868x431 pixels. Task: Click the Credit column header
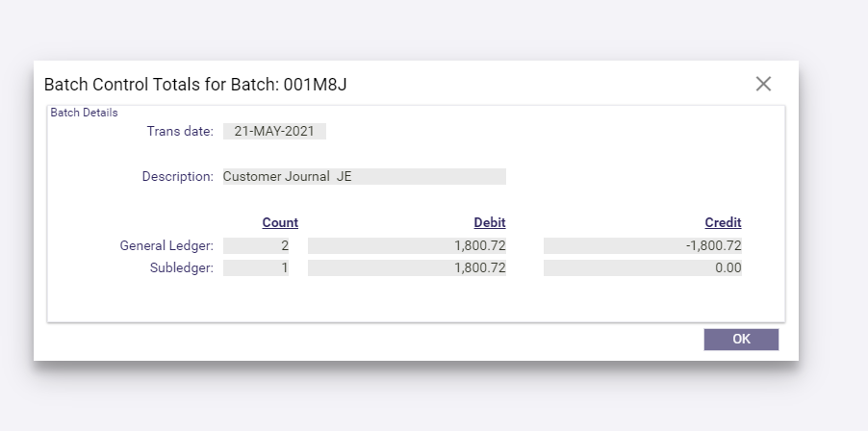[723, 222]
